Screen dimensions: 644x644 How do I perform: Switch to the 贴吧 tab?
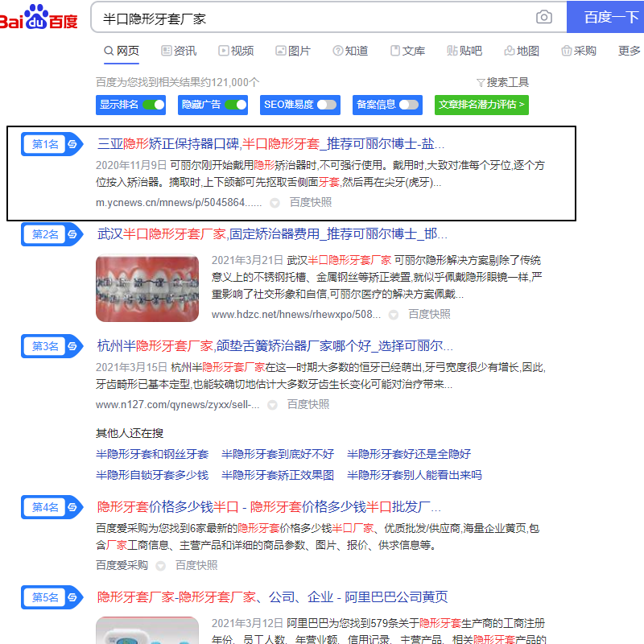coord(464,51)
